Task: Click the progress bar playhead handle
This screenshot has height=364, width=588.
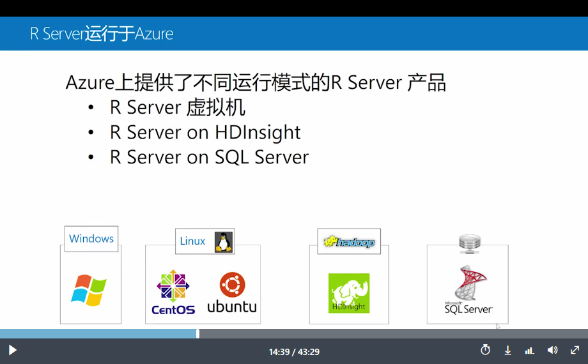Action: 197,333
